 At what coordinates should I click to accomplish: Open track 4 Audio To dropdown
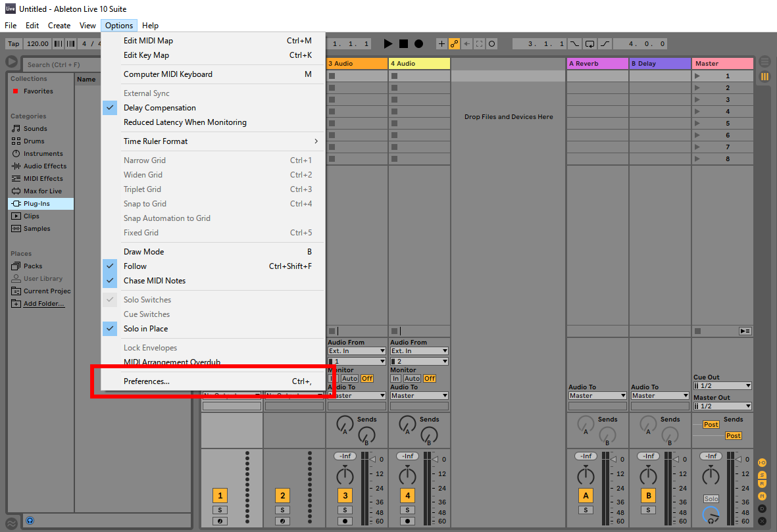pos(419,396)
